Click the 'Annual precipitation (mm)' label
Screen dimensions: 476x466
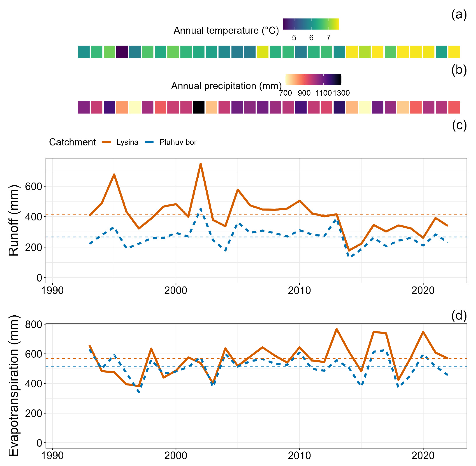click(x=226, y=86)
